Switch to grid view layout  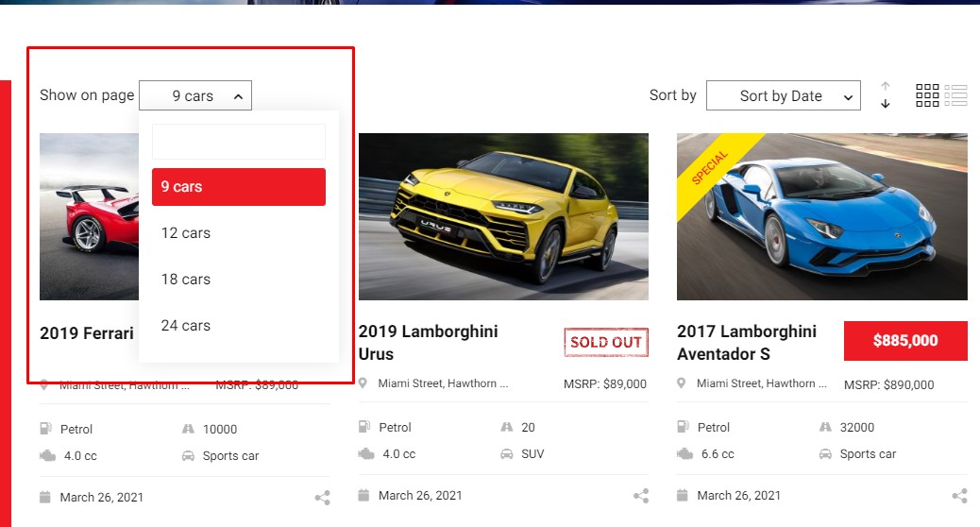[927, 95]
